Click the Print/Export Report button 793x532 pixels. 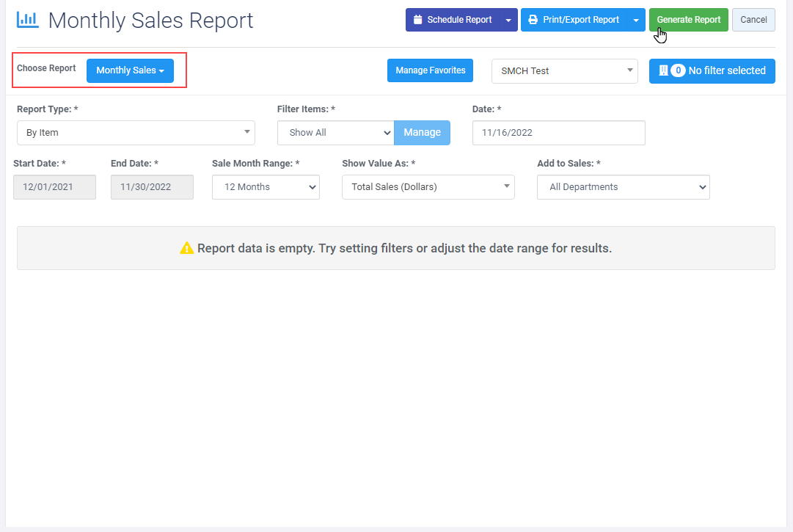point(574,20)
